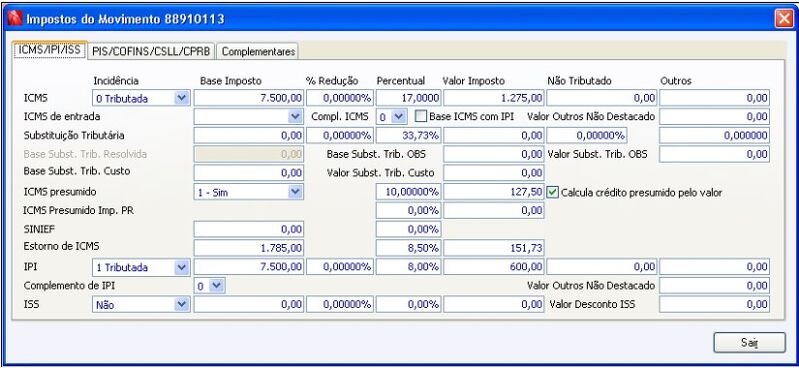
Task: Click the SINIEF percentual field
Action: [409, 229]
